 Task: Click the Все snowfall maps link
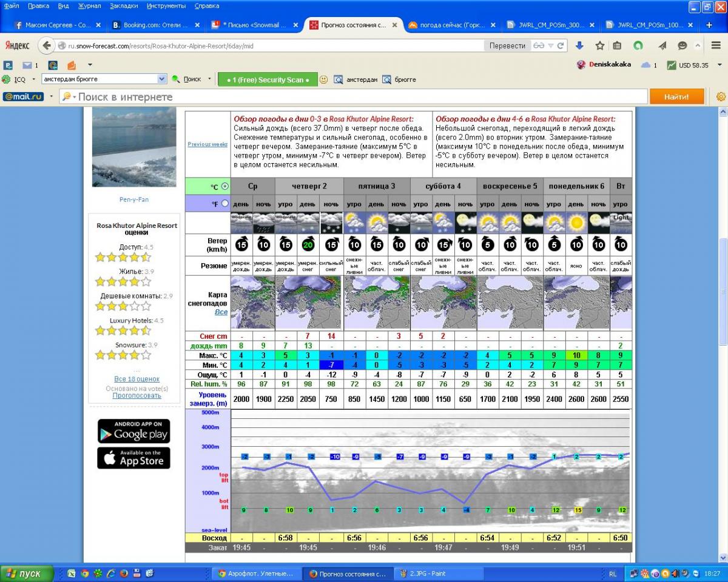[x=221, y=312]
